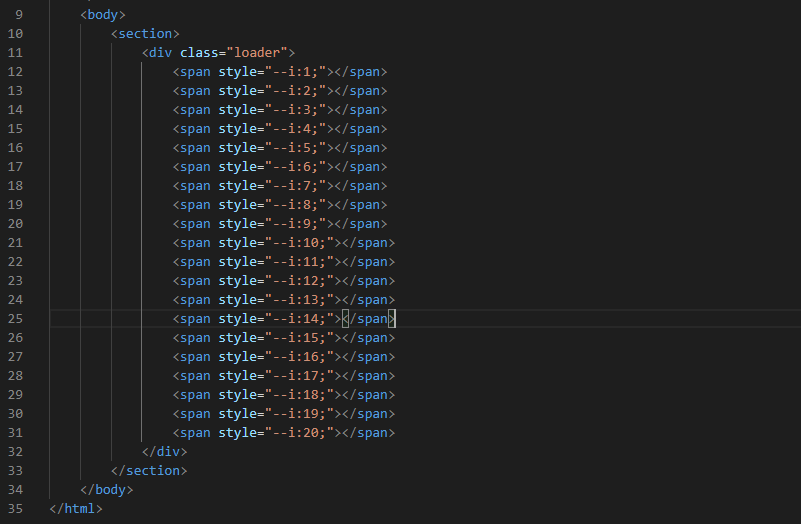
Task: Click line number 25 in the gutter
Action: click(15, 319)
